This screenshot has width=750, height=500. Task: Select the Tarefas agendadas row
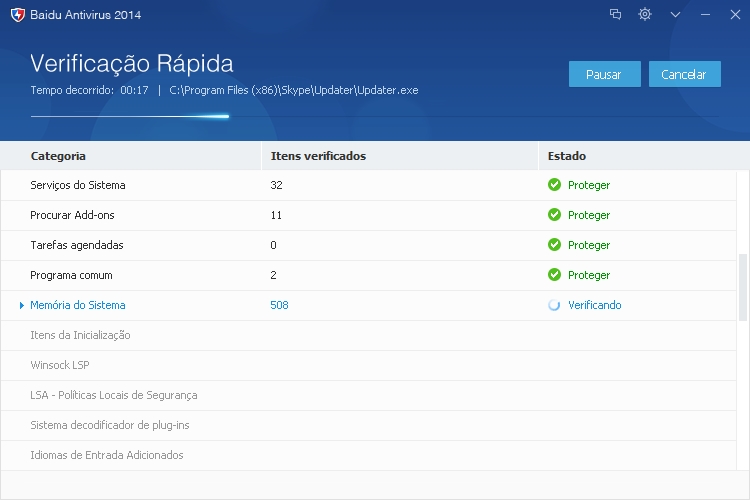coord(368,245)
